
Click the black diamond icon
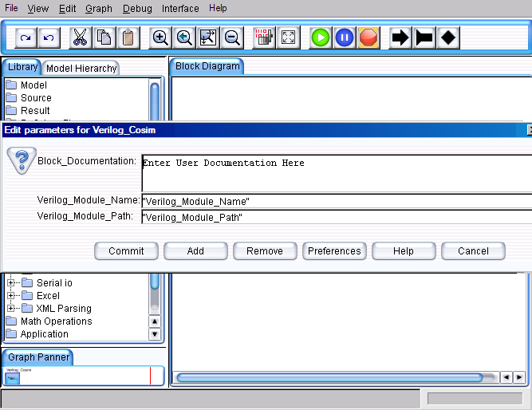click(x=448, y=37)
